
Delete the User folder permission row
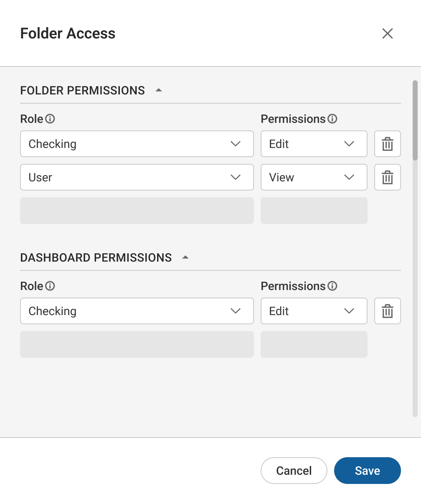388,177
